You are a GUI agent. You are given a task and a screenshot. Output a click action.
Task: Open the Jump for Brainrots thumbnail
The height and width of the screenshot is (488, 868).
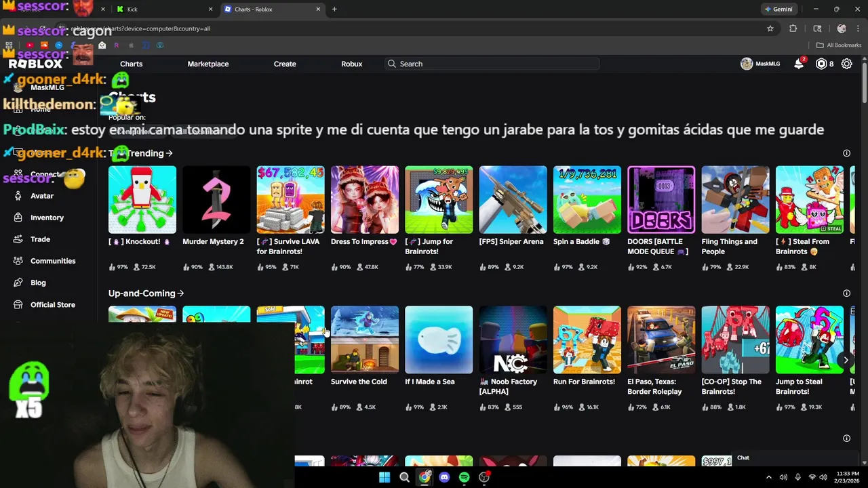point(439,200)
